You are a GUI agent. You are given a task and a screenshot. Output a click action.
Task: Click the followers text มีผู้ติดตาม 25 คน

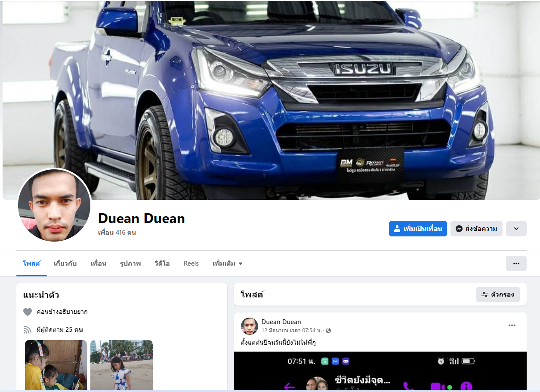click(x=60, y=330)
